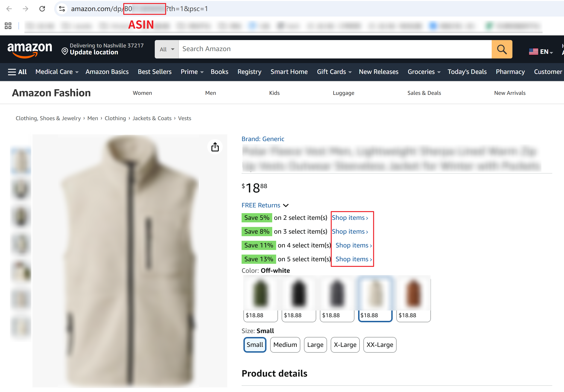Click Shop items for Save 5% offer
The height and width of the screenshot is (392, 564).
pos(350,218)
